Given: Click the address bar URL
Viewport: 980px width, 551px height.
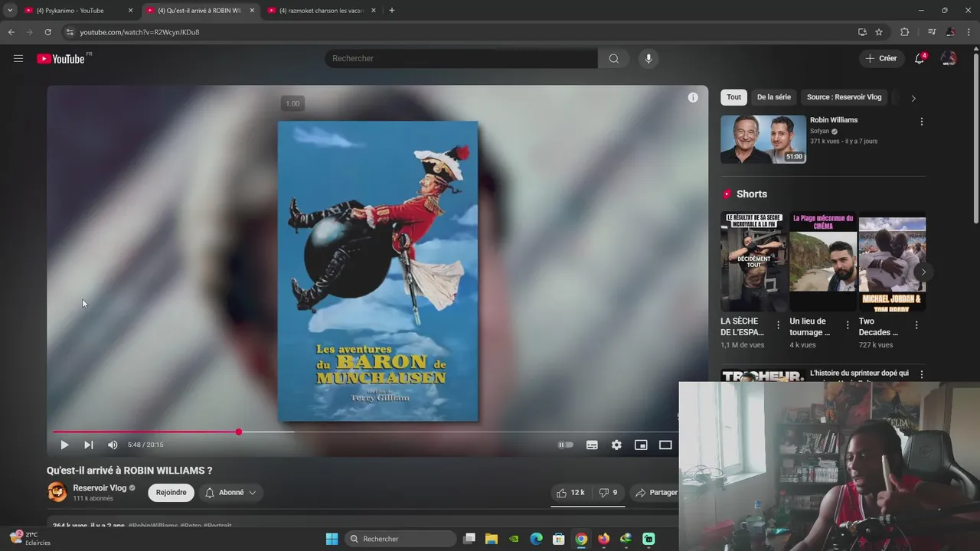Looking at the screenshot, I should tap(139, 32).
